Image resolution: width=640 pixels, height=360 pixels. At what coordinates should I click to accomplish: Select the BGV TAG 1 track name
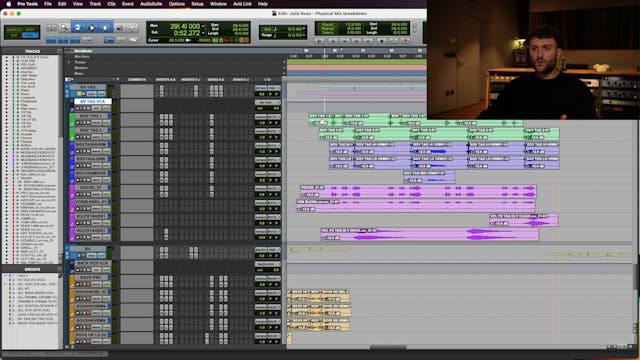point(90,116)
